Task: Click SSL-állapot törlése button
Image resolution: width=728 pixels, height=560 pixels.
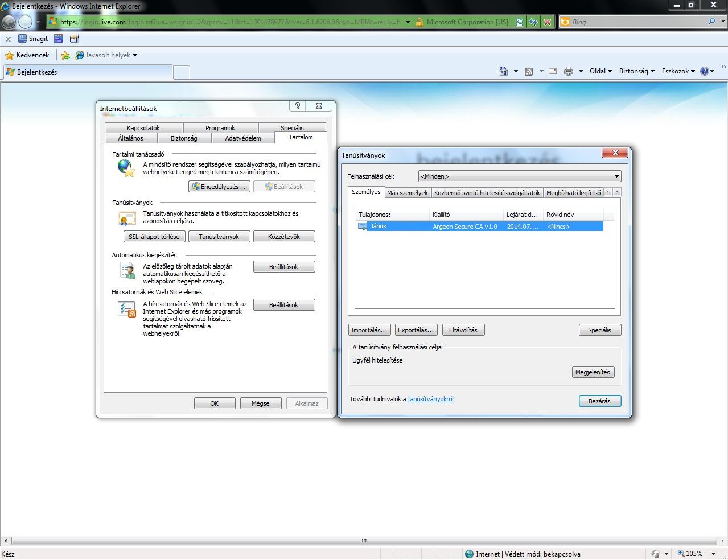Action: 154,237
